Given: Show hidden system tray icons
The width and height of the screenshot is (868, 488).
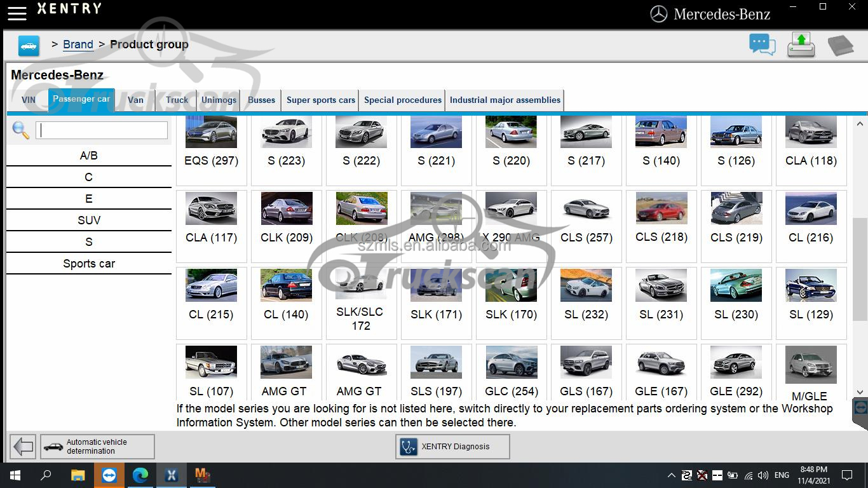Looking at the screenshot, I should [x=672, y=475].
